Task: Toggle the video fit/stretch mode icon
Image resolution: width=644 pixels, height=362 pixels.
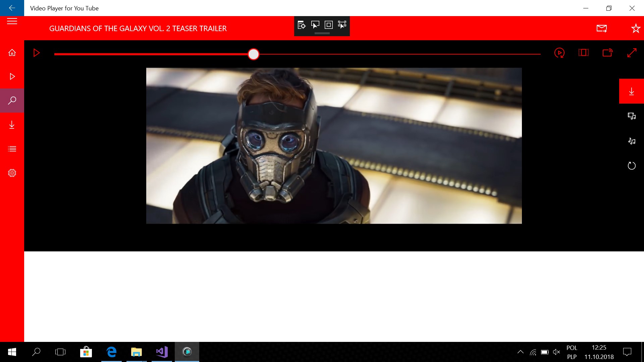Action: (x=584, y=53)
